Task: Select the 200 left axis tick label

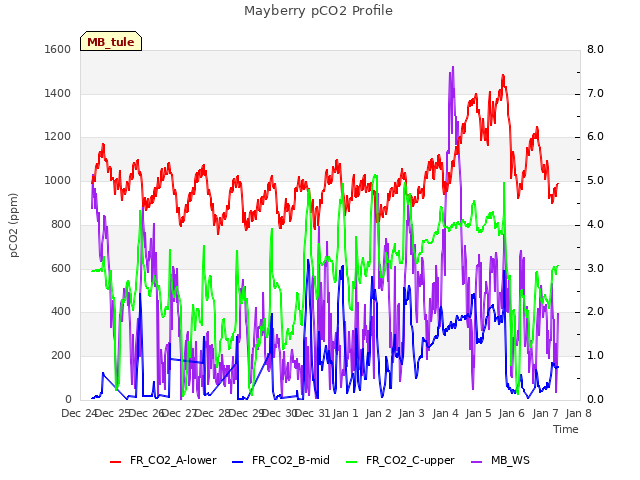Action: [x=61, y=356]
